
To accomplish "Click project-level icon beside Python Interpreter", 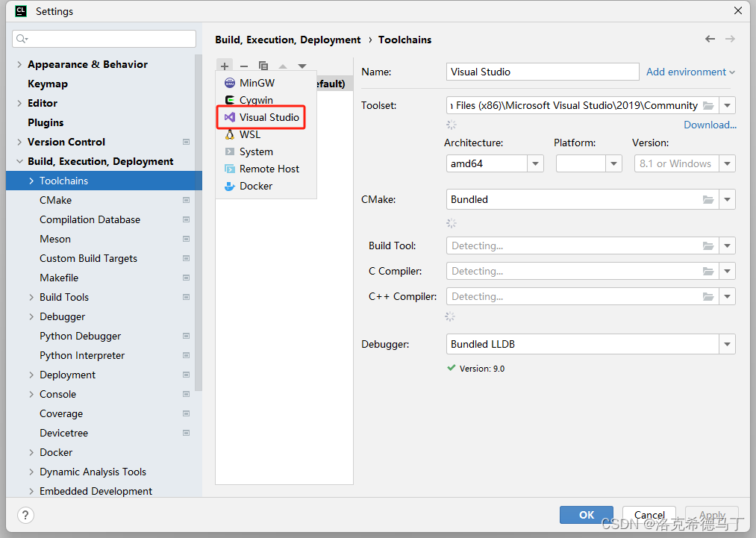I will (x=186, y=355).
